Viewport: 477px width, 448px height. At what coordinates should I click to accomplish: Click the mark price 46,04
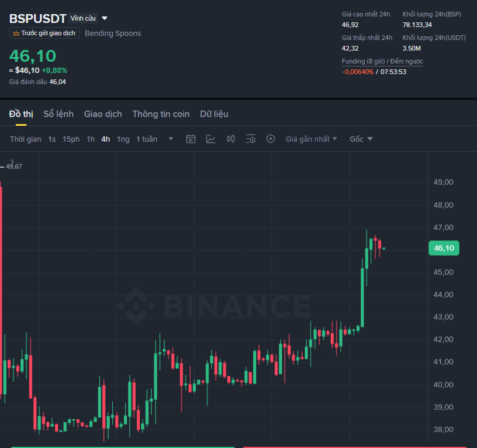tap(58, 82)
